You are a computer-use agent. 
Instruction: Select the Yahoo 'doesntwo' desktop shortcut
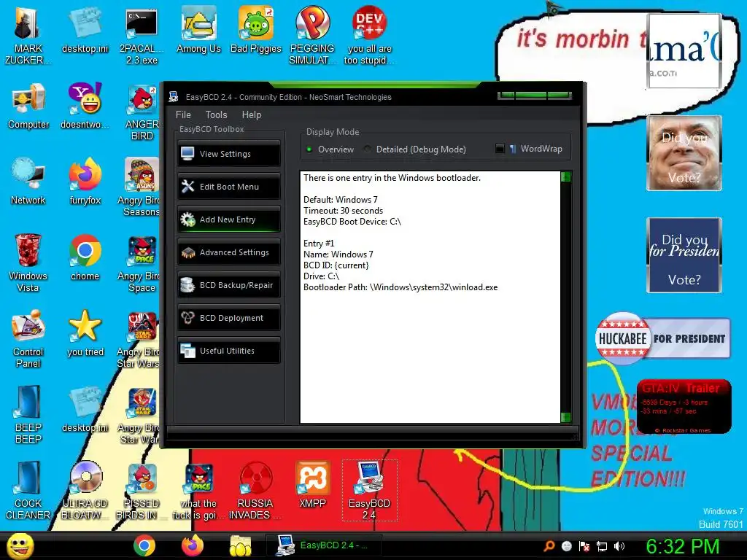(85, 106)
